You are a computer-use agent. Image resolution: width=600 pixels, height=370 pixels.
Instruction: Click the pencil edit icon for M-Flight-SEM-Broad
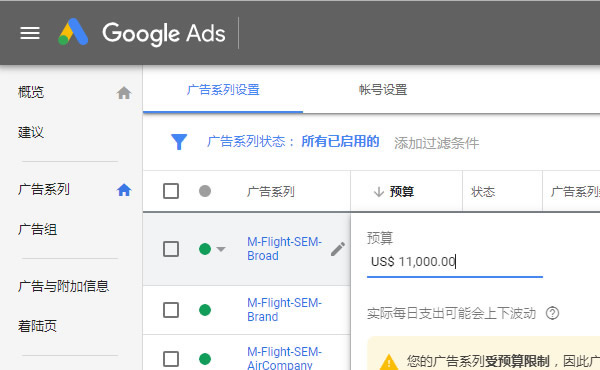point(338,249)
